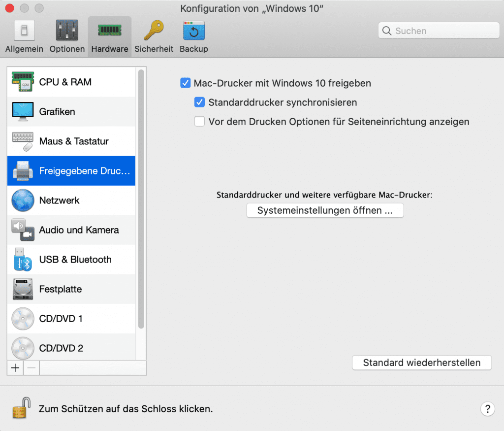Select the Grafiken monitor icon

(23, 112)
